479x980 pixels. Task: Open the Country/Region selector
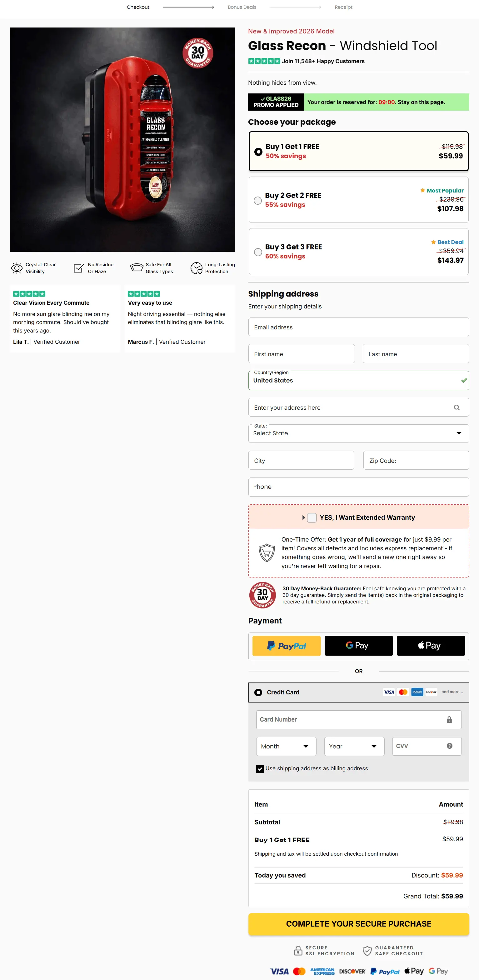coord(358,380)
